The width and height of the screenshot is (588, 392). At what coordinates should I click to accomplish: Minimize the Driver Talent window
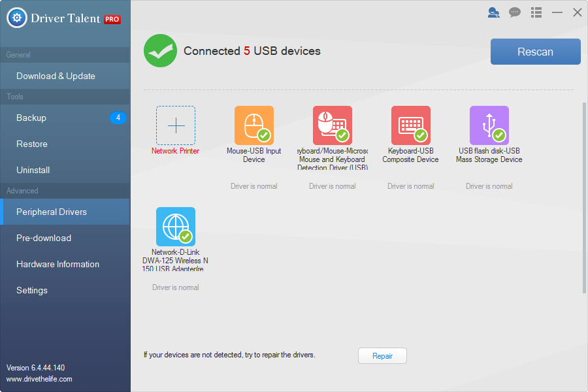click(x=557, y=12)
